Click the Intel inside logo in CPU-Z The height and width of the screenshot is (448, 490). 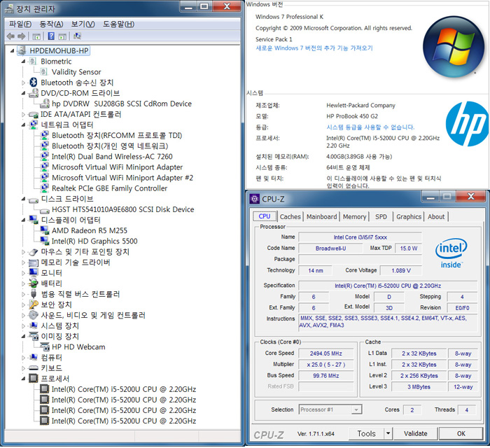tap(451, 253)
